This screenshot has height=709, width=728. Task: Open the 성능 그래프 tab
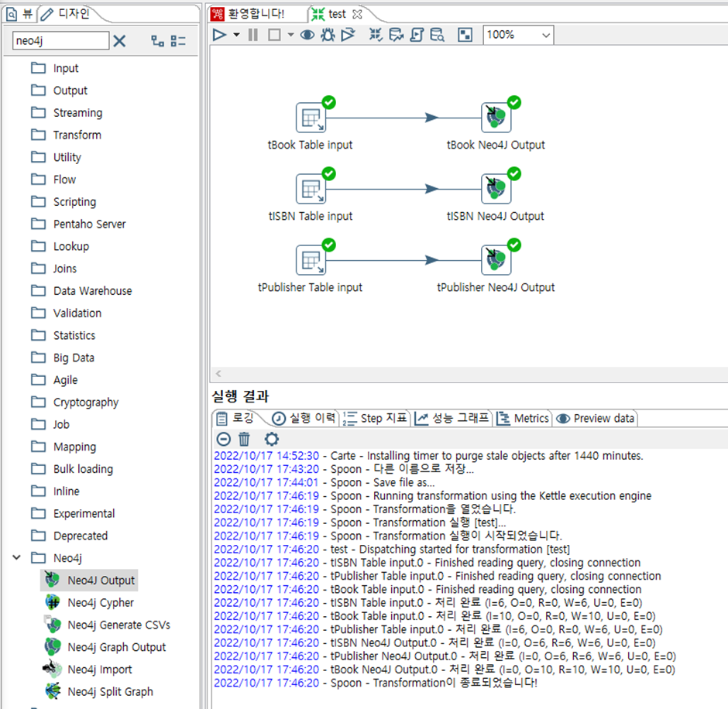tap(452, 419)
